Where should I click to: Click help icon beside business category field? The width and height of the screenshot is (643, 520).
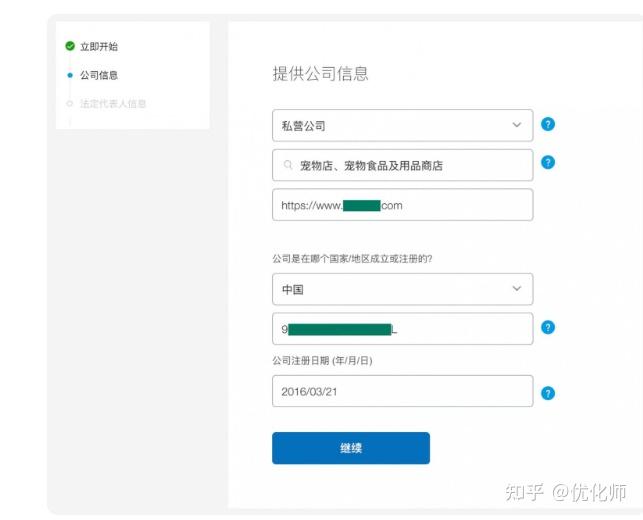548,163
